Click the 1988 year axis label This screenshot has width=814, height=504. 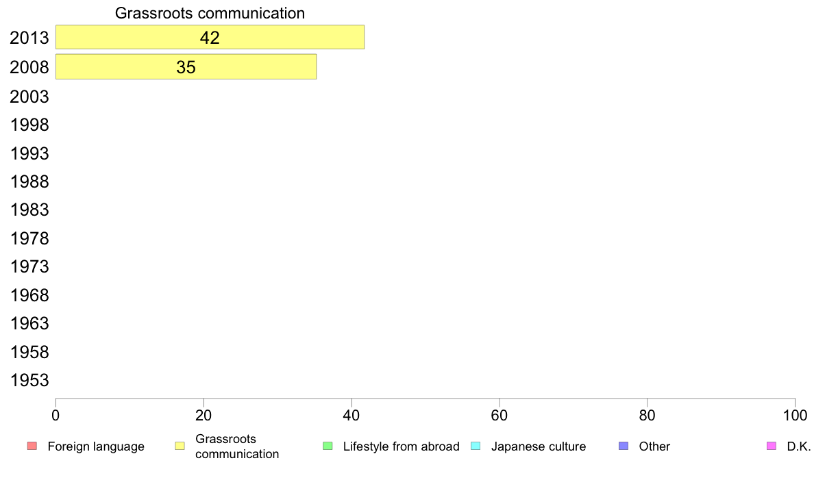point(29,181)
